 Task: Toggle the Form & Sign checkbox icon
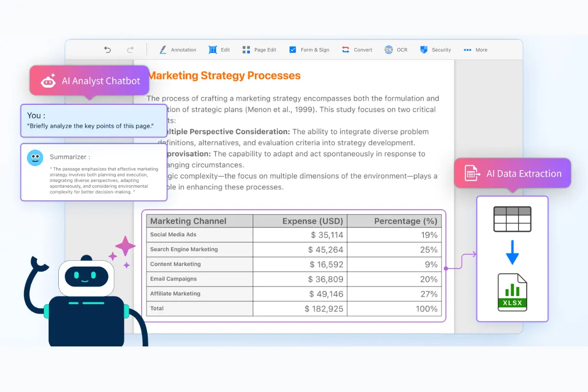click(293, 49)
